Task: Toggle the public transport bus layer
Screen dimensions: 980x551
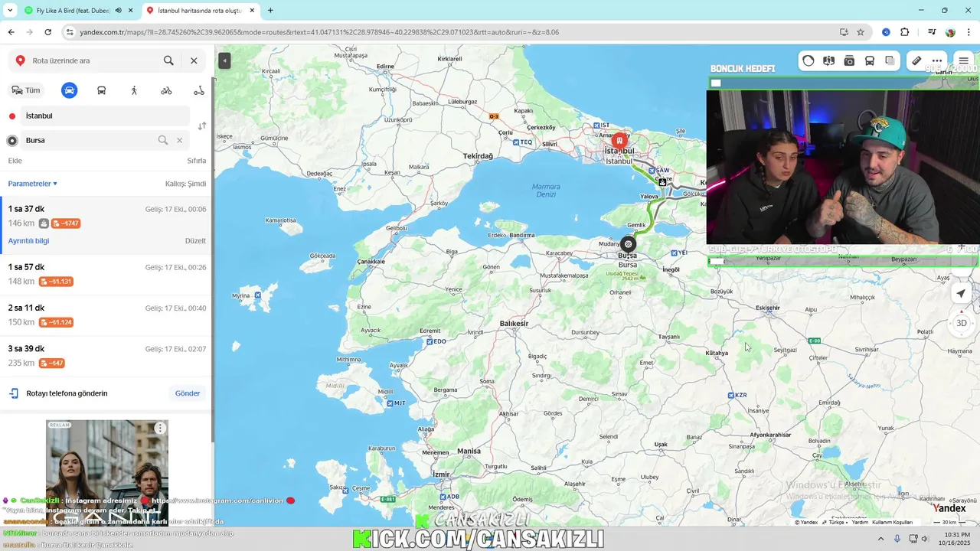Action: (x=870, y=61)
